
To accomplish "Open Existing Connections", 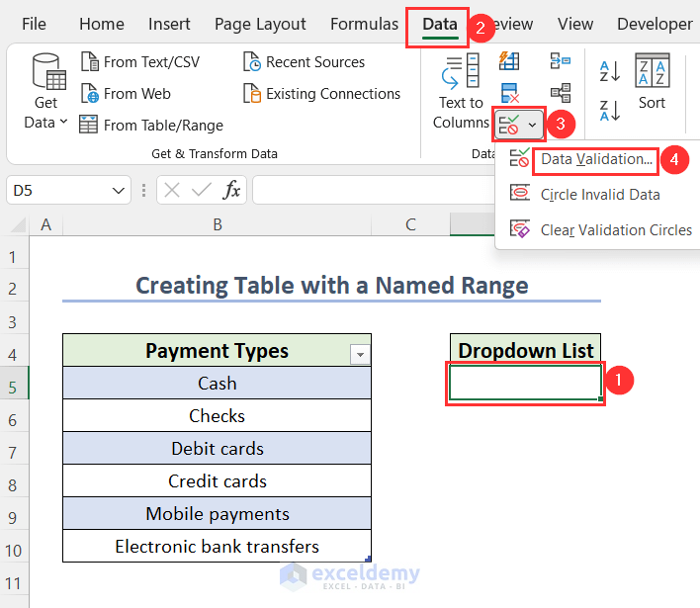I will 321,93.
